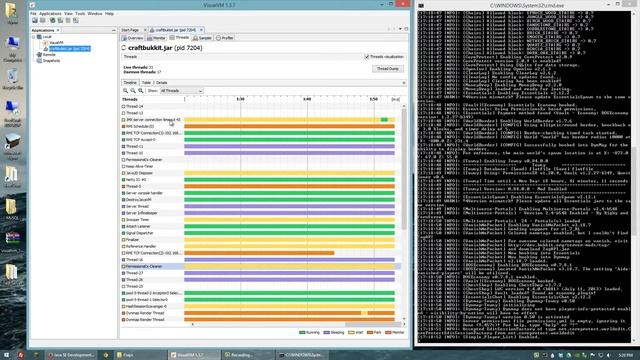The width and height of the screenshot is (640, 360).
Task: Zoom out on the threads timeline
Action: (133, 91)
